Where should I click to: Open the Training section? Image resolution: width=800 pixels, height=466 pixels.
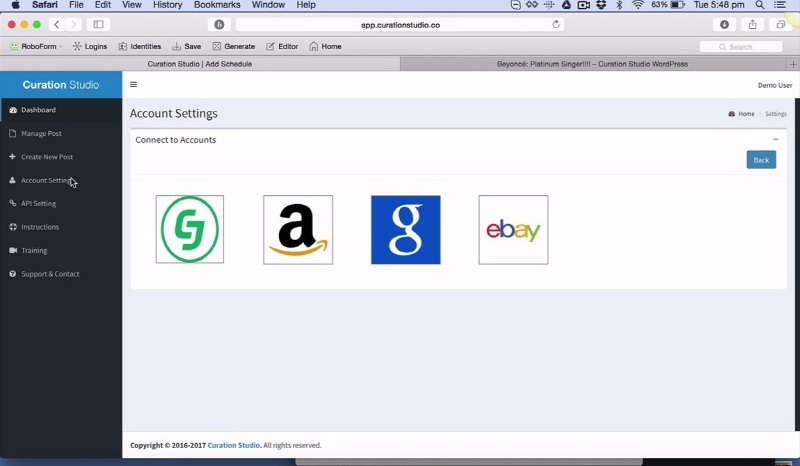(x=34, y=250)
